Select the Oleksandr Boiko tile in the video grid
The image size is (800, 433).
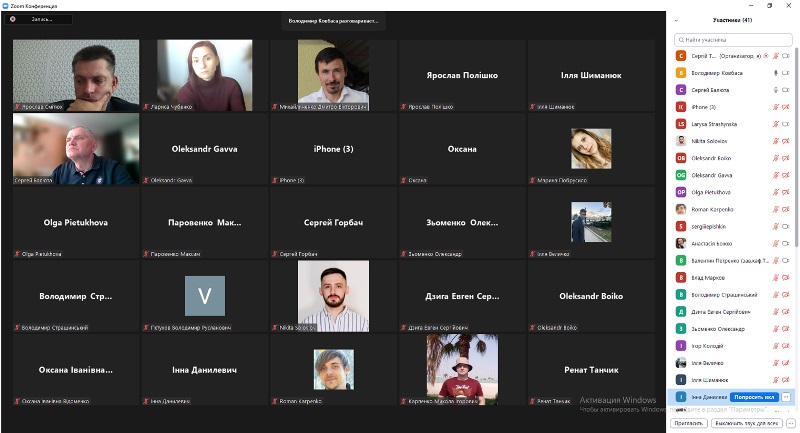(x=591, y=296)
